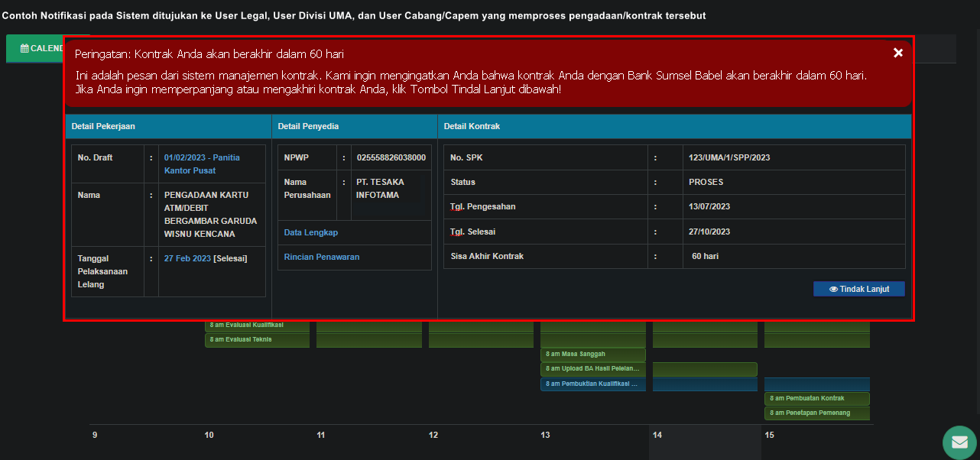Select day 9 in the calendar
The height and width of the screenshot is (460, 980).
95,435
